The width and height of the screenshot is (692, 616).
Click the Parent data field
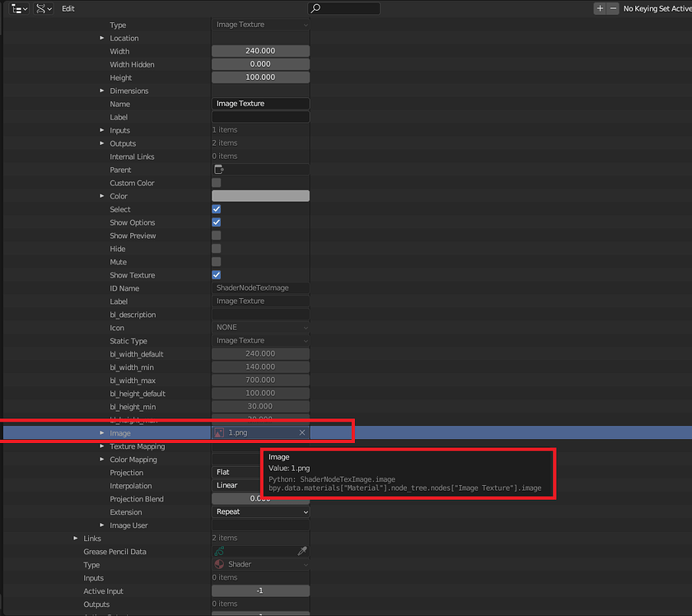[x=260, y=170]
